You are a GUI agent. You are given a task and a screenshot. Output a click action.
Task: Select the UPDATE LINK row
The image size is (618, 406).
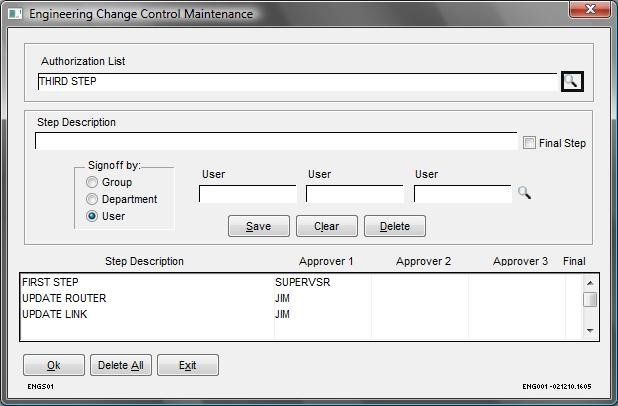click(302, 314)
